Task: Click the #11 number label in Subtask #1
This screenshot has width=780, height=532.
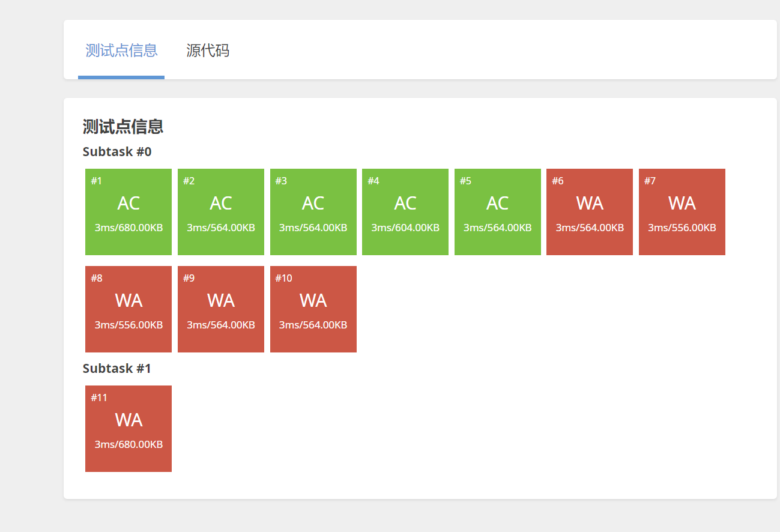Action: [99, 398]
